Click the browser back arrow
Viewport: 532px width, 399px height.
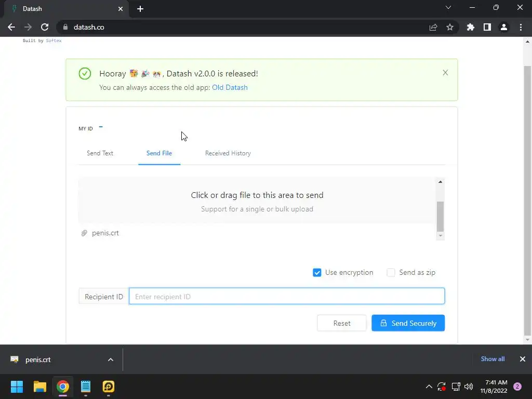coord(11,27)
